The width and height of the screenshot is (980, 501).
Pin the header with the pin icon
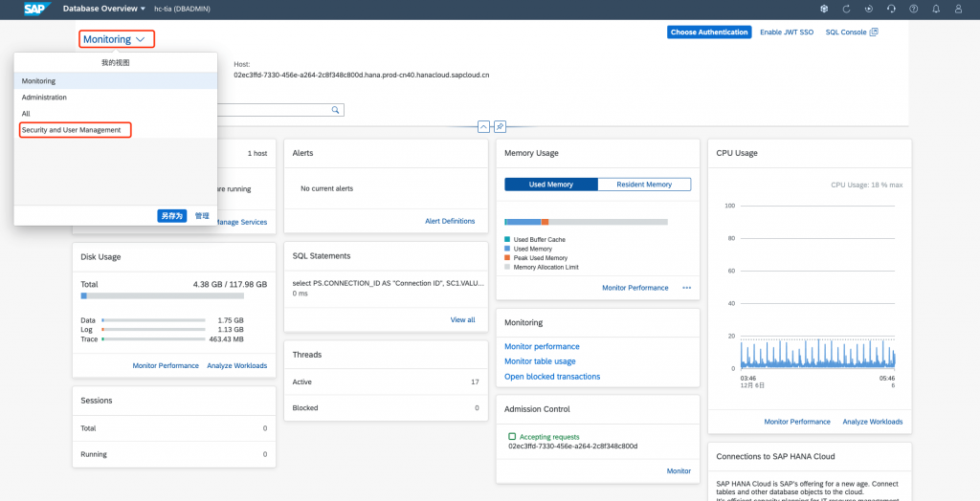[x=500, y=126]
